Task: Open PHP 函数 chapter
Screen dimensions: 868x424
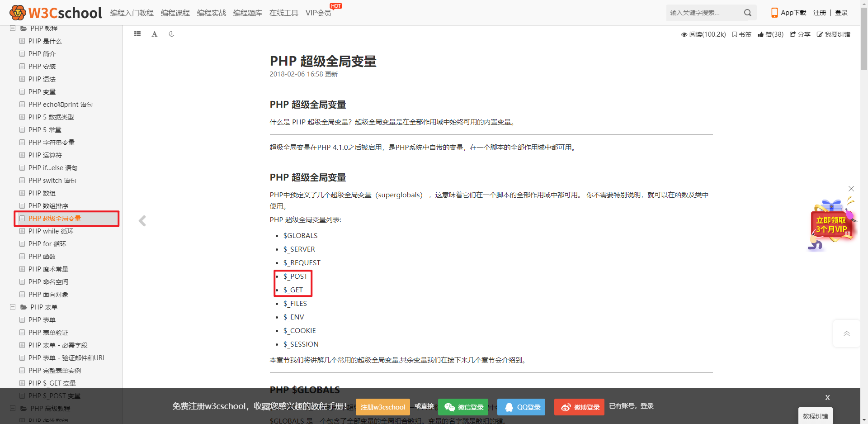Action: [x=42, y=257]
